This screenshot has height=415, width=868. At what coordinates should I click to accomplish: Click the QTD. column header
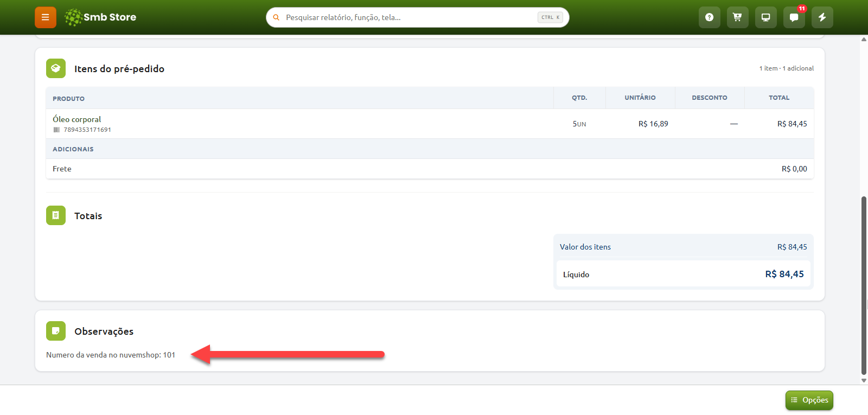pyautogui.click(x=579, y=98)
